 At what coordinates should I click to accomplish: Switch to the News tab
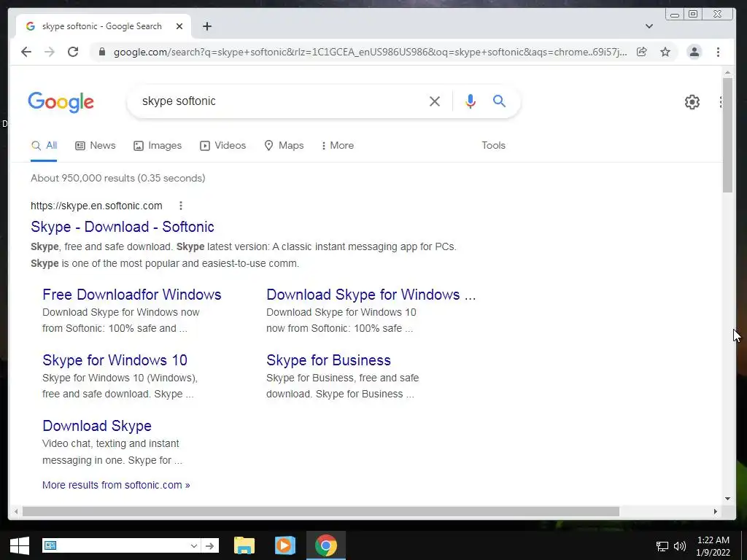[96, 146]
